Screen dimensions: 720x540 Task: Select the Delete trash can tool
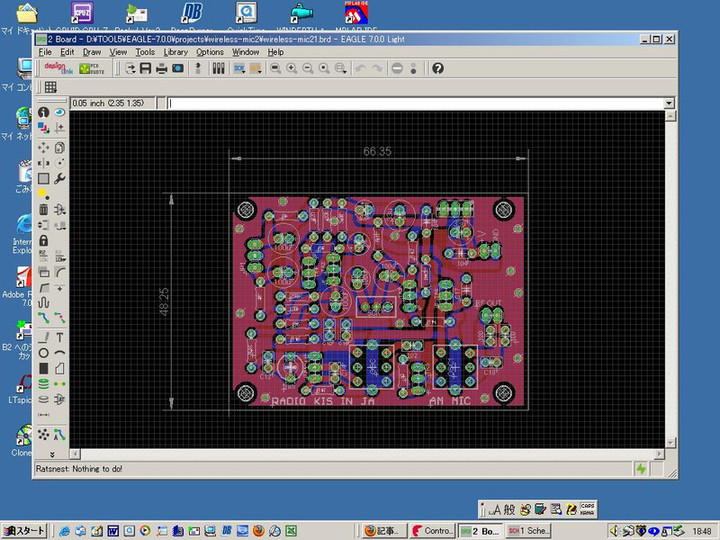click(x=44, y=209)
